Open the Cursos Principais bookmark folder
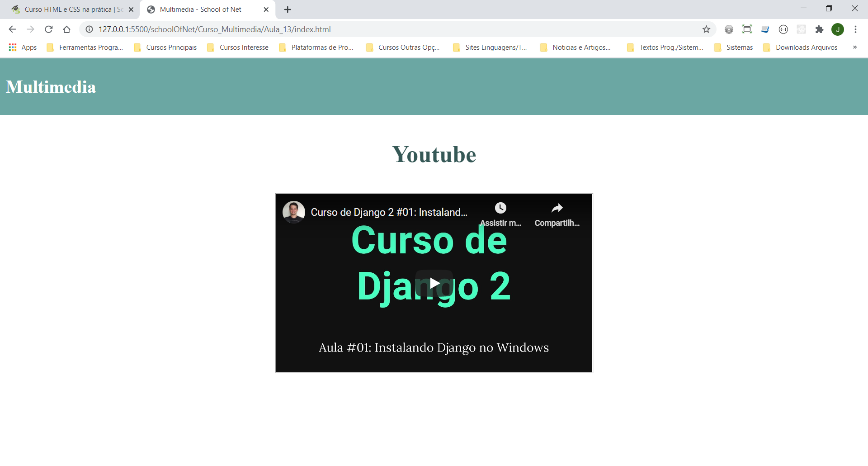The image size is (868, 466). pyautogui.click(x=165, y=48)
